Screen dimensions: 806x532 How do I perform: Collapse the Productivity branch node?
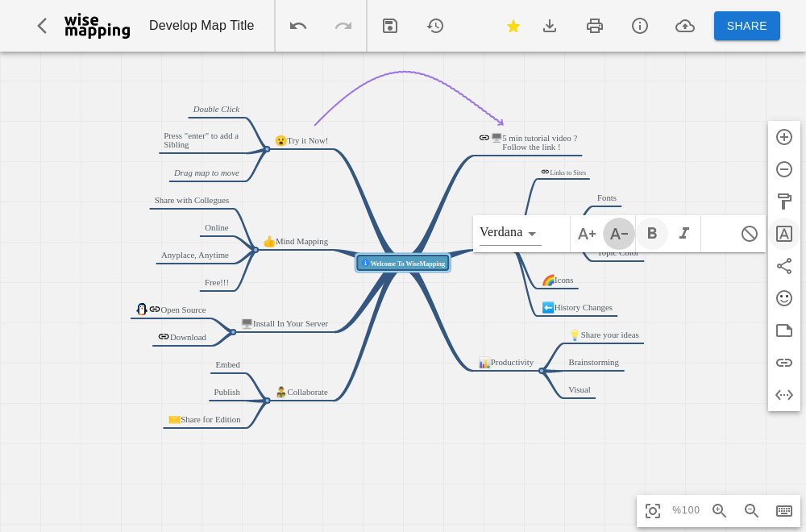(x=542, y=371)
